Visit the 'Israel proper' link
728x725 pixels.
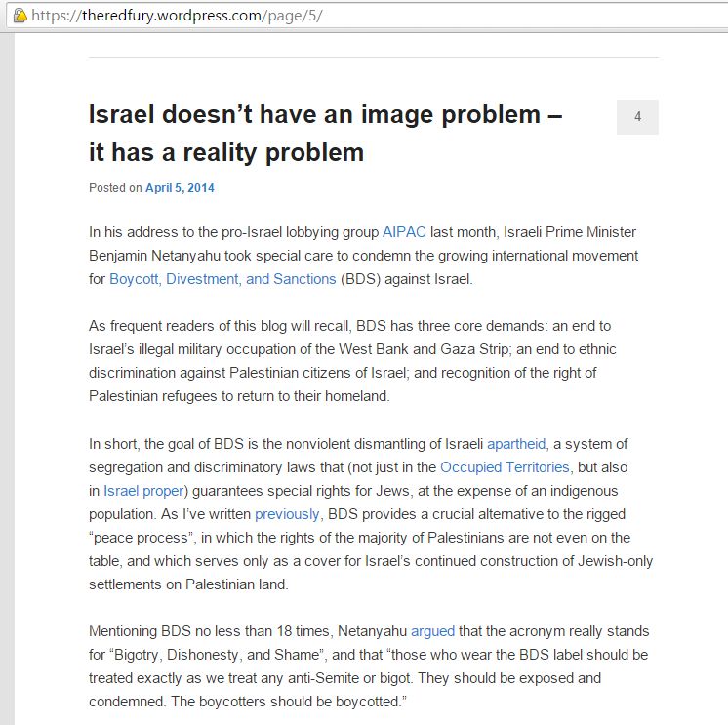143,490
